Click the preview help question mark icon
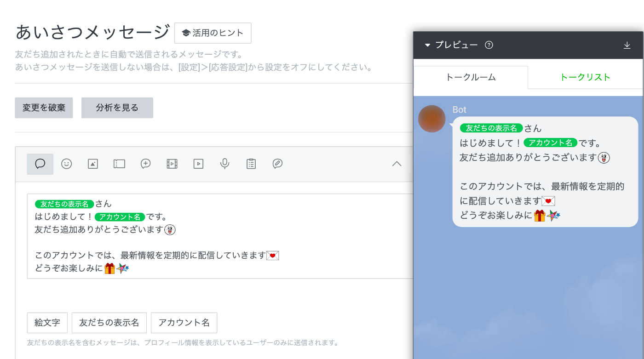 489,45
